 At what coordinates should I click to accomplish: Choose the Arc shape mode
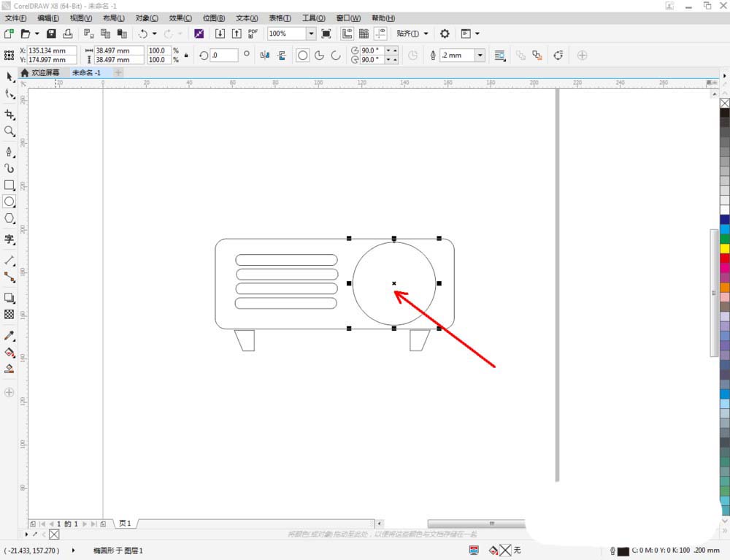pos(336,55)
